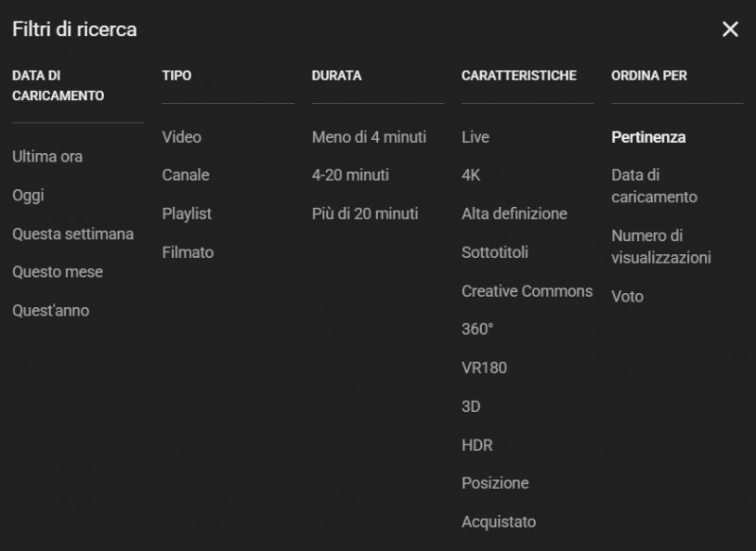Close the Filtri di ricerca dialog
The width and height of the screenshot is (756, 551).
tap(730, 29)
